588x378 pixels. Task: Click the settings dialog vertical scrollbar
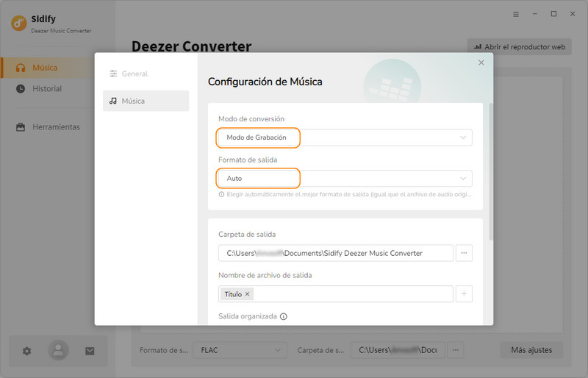(491, 171)
